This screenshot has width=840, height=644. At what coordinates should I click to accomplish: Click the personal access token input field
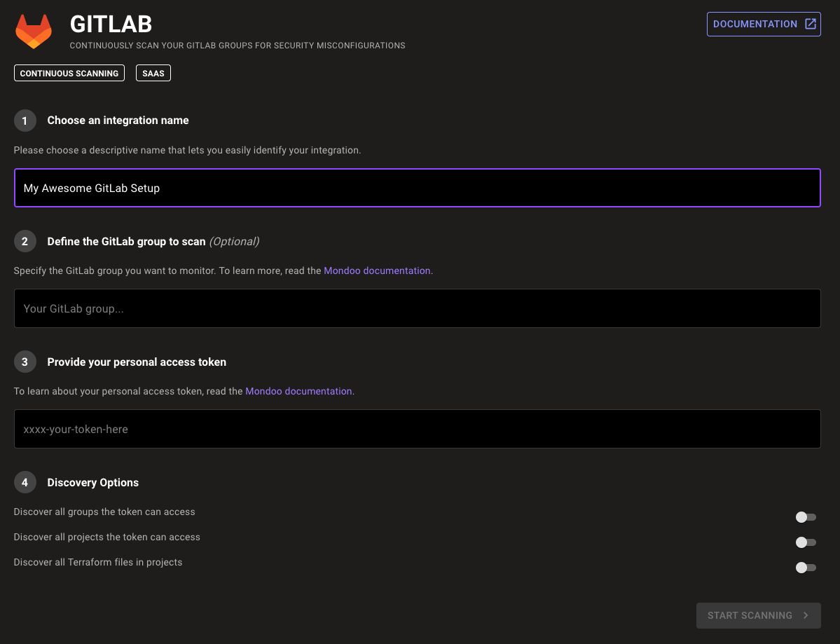[418, 429]
